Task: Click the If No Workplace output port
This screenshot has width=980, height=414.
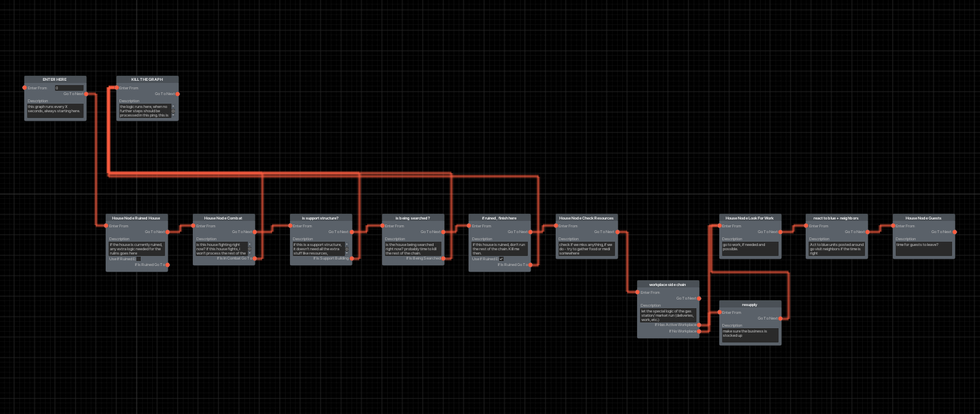Action: click(x=699, y=331)
